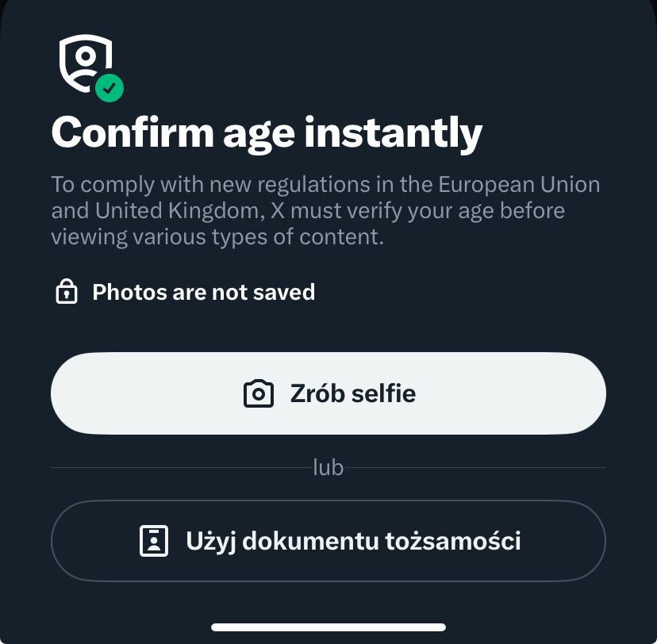Click "Photos are not saved" label
Viewport: 657px width, 644px height.
coord(204,293)
